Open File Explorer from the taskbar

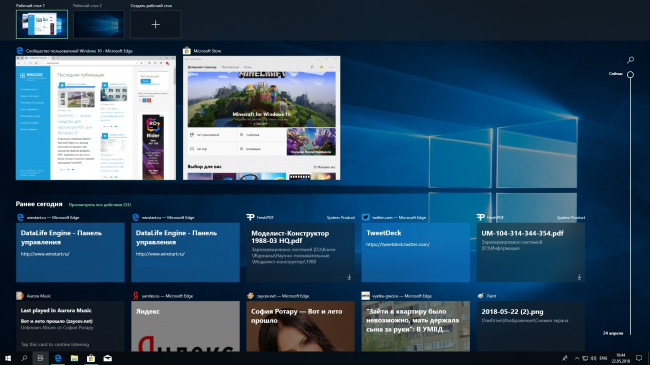click(x=74, y=358)
